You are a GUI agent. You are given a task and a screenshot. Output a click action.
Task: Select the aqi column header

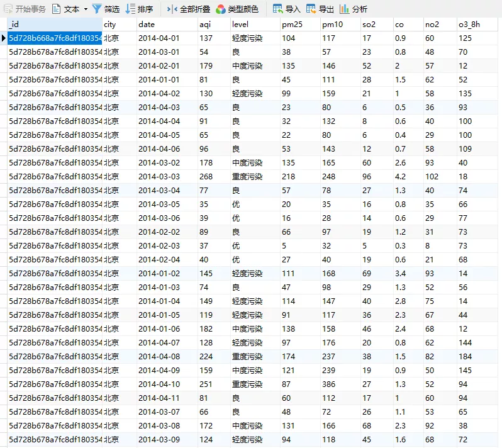214,25
